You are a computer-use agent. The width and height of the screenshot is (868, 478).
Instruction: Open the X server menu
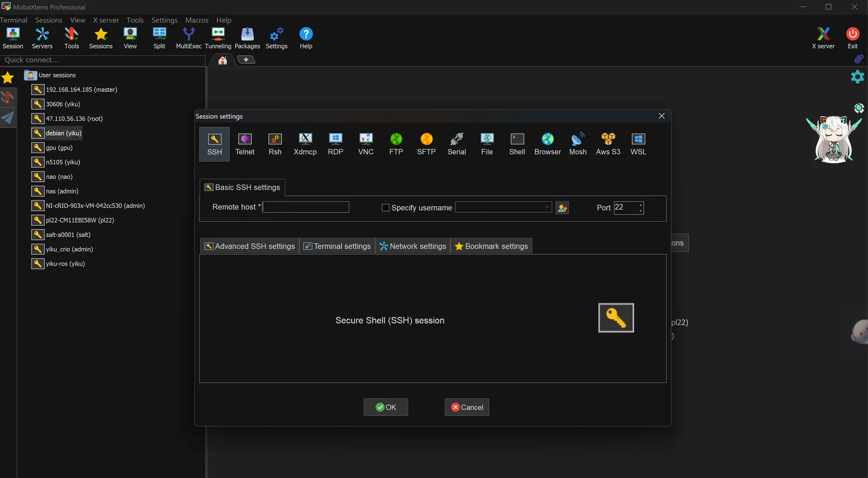(x=106, y=20)
